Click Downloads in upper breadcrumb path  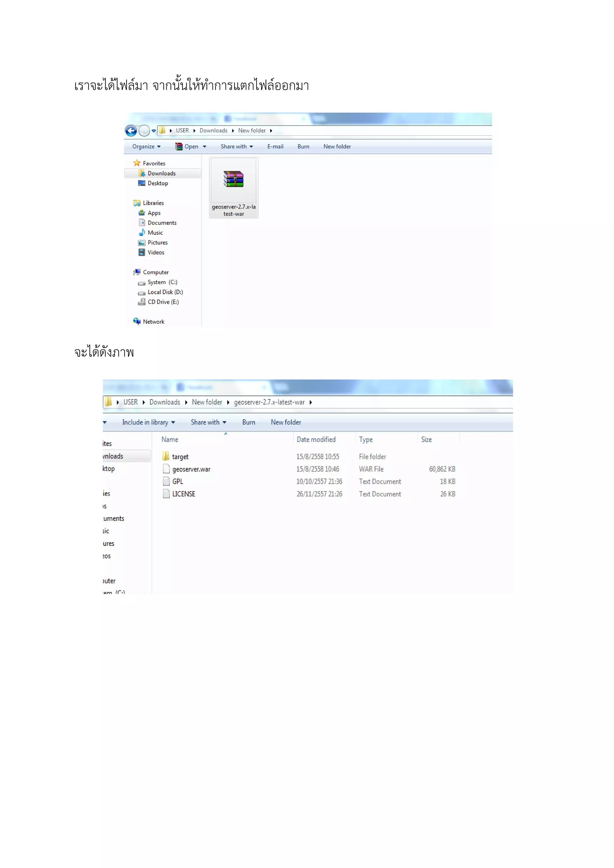pyautogui.click(x=213, y=130)
